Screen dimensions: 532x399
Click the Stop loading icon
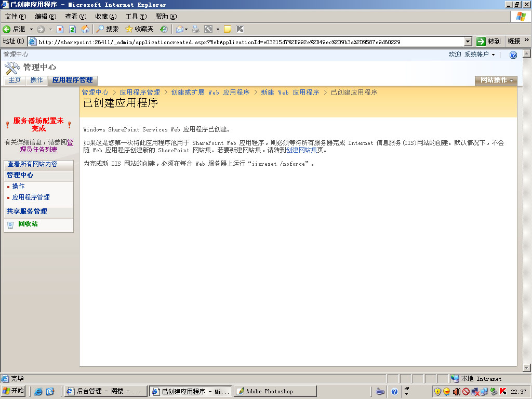[60, 29]
